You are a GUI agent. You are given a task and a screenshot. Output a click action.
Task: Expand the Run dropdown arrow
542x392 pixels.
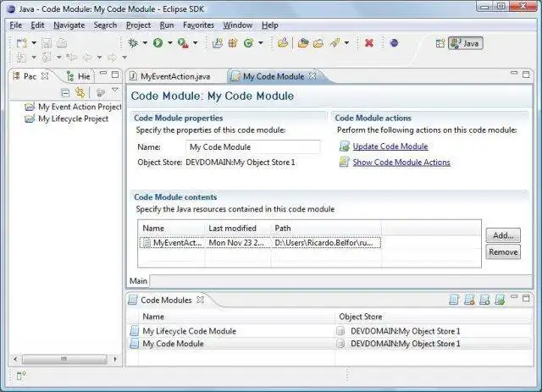click(x=170, y=43)
